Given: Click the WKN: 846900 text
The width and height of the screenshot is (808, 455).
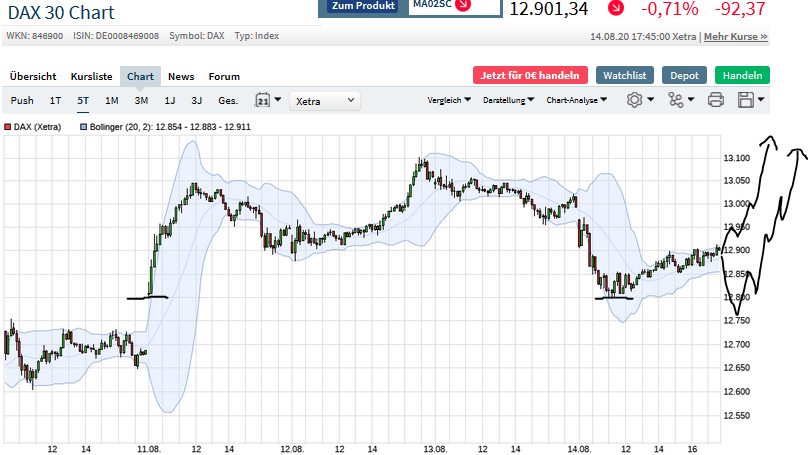Looking at the screenshot, I should (35, 36).
